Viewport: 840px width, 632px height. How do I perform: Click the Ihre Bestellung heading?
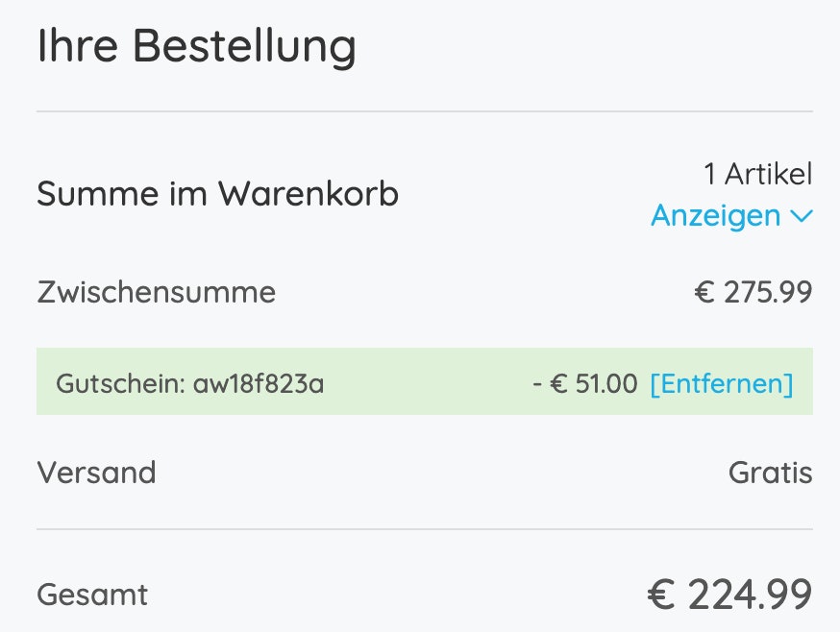(x=196, y=46)
